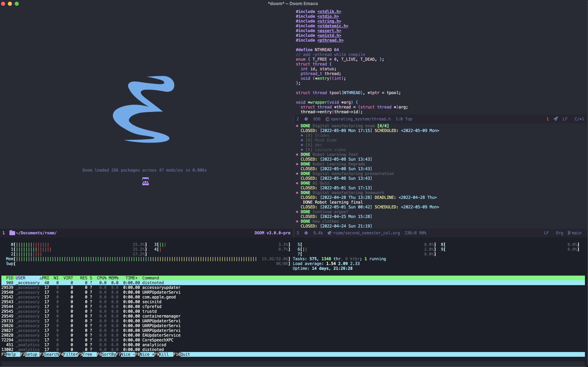
Task: Click the PID column header in htop
Action: tap(10, 278)
